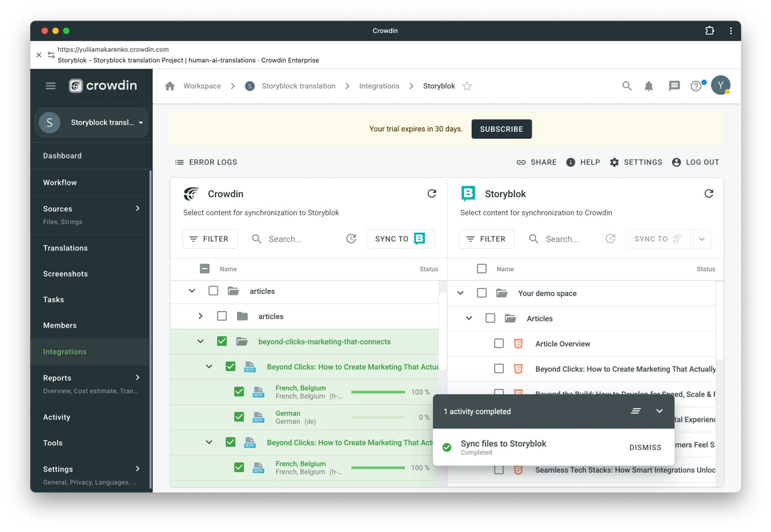Open the browser three-dot menu
771x532 pixels.
(x=730, y=31)
